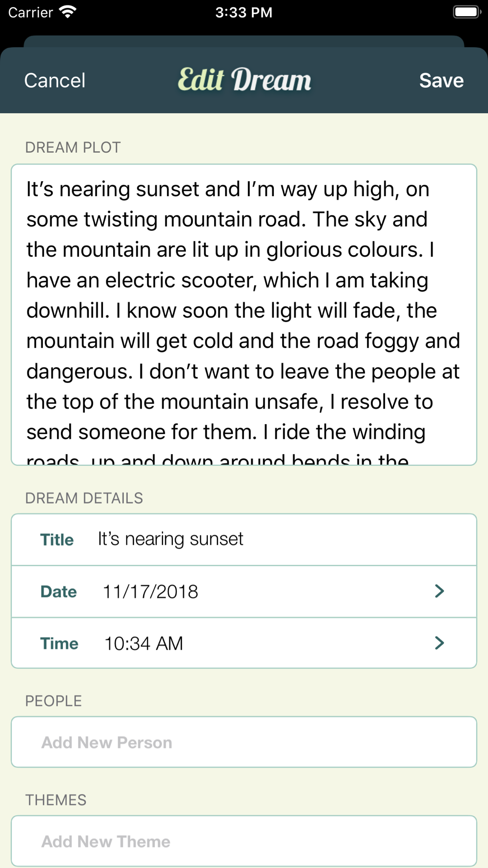Tap the Wi-Fi status icon
The height and width of the screenshot is (868, 488).
click(68, 12)
